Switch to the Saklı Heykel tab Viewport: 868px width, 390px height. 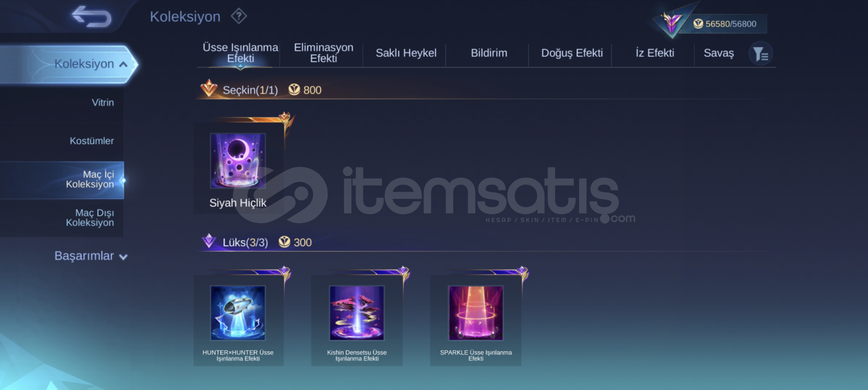(406, 53)
